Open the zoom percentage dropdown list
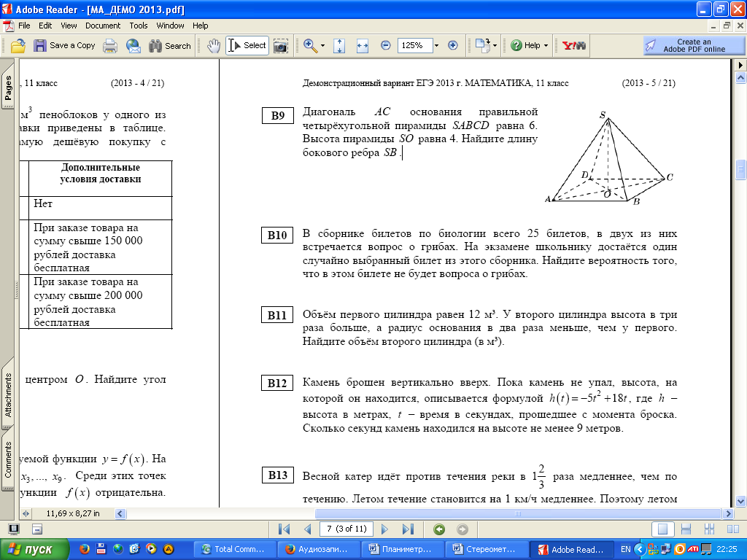Image resolution: width=747 pixels, height=560 pixels. 436,46
